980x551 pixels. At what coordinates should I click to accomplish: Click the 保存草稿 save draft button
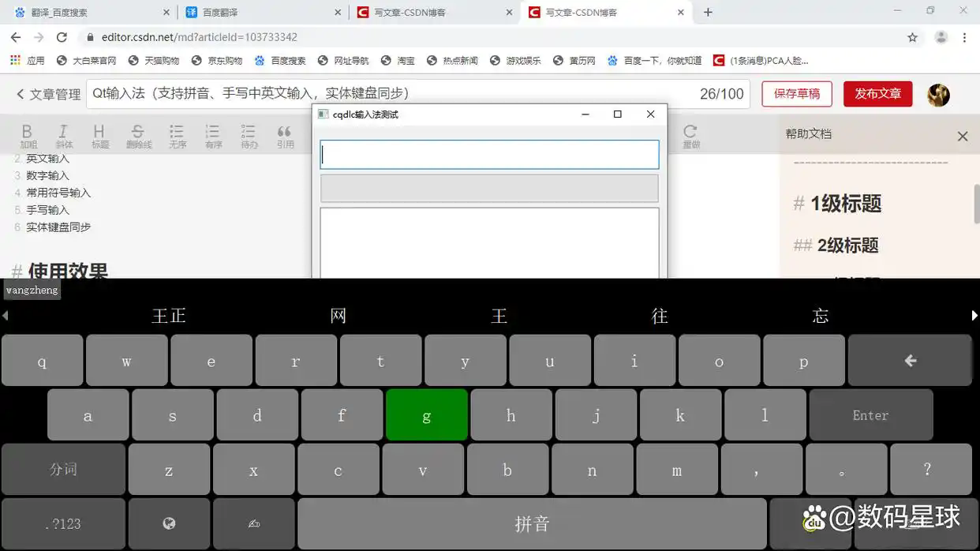[796, 94]
